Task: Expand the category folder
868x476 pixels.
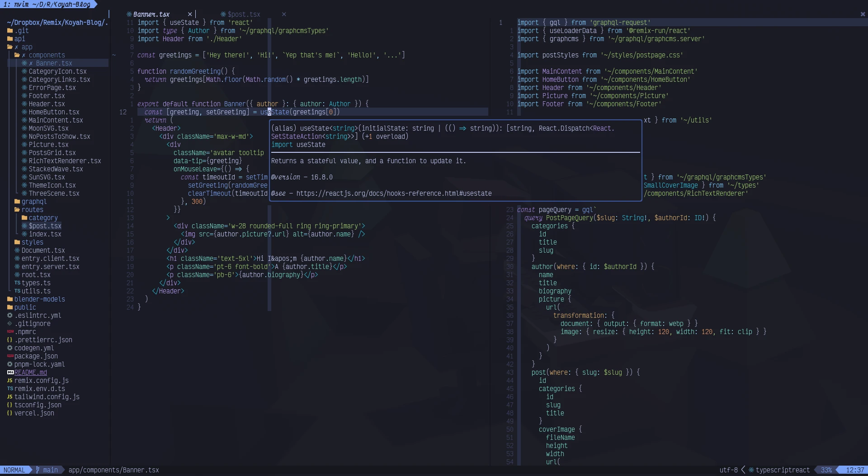Action: coord(43,218)
